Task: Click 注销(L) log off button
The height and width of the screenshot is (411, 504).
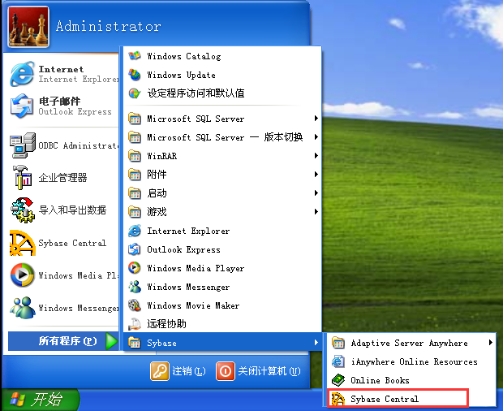Action: [178, 371]
